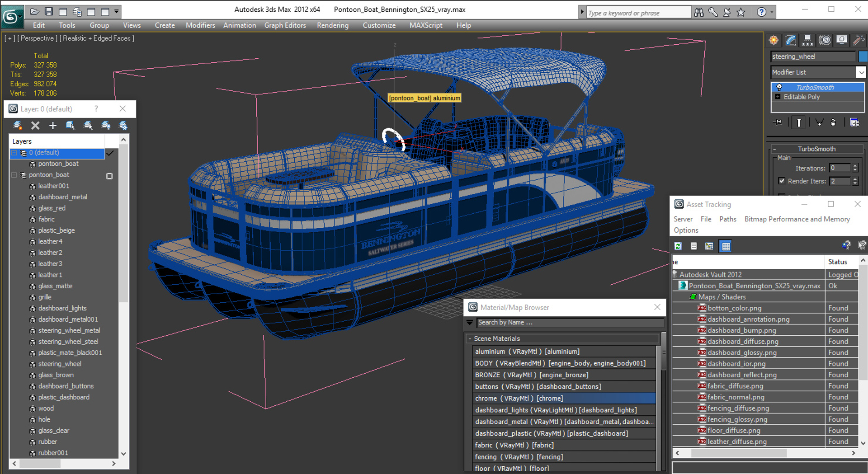Open Bitmap Performance and Memory menu
The height and width of the screenshot is (474, 868).
tap(797, 219)
